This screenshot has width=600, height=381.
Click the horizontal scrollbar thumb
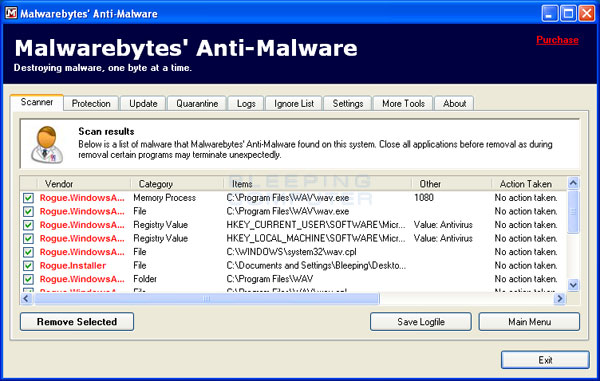click(x=207, y=298)
